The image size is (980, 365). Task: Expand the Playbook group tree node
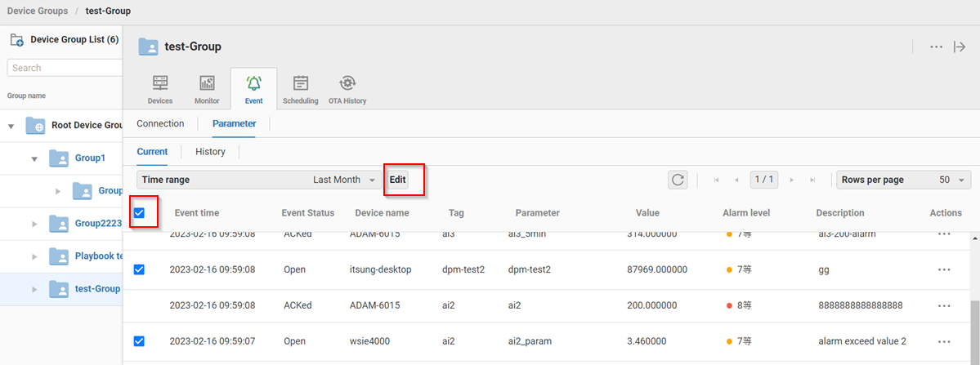pos(34,256)
